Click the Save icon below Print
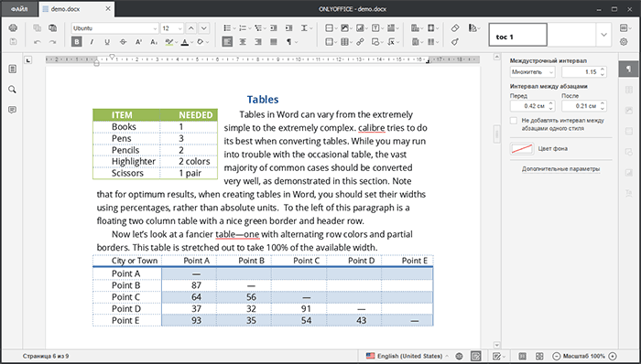 coord(13,42)
